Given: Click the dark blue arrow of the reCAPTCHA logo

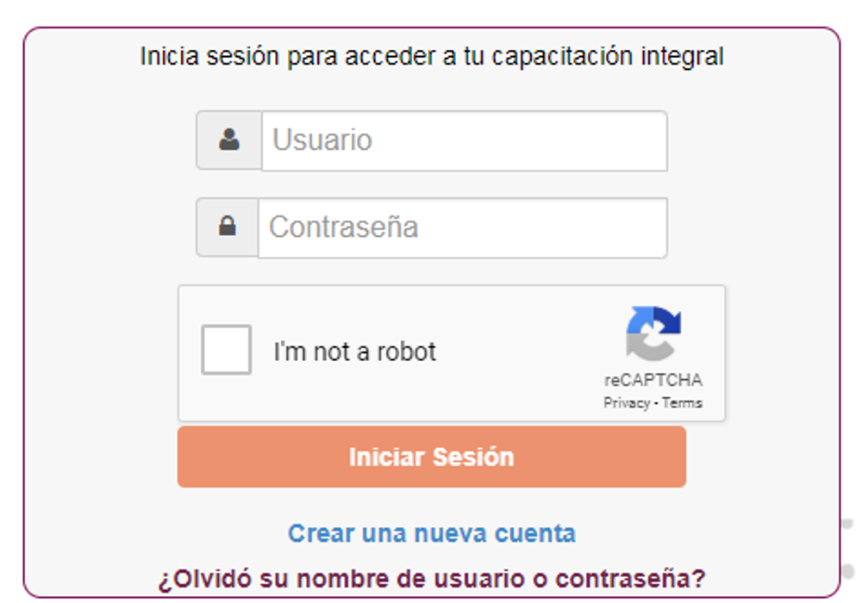Looking at the screenshot, I should point(667,320).
